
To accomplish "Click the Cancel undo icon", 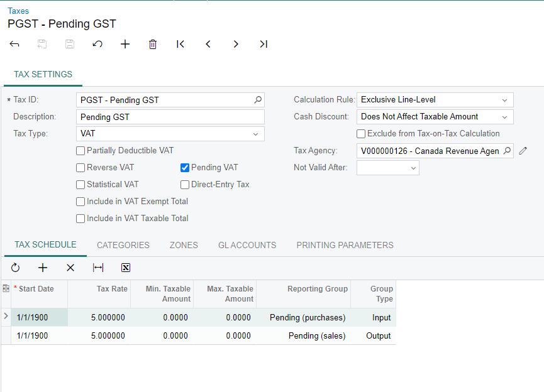I will pyautogui.click(x=97, y=44).
